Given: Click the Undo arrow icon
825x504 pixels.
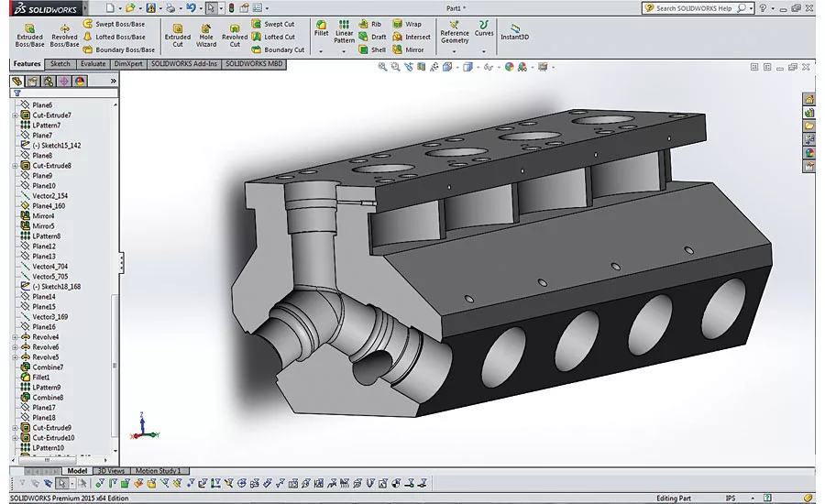Looking at the screenshot, I should pos(191,8).
